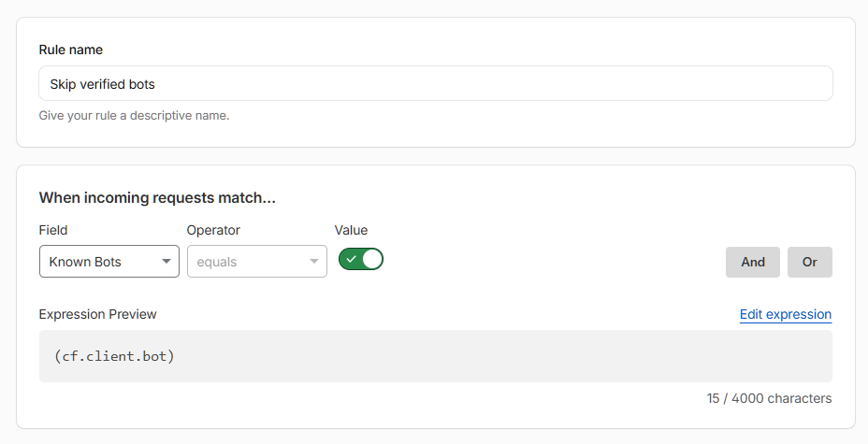868x444 pixels.
Task: Turn off the green Value toggle
Action: (361, 259)
